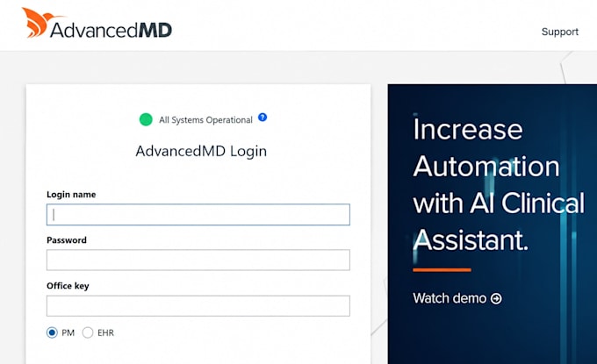Click into the Password field
The width and height of the screenshot is (597, 364).
point(198,261)
